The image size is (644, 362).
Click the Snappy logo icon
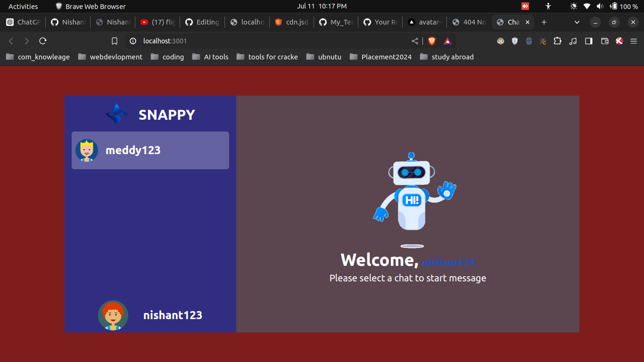[116, 115]
